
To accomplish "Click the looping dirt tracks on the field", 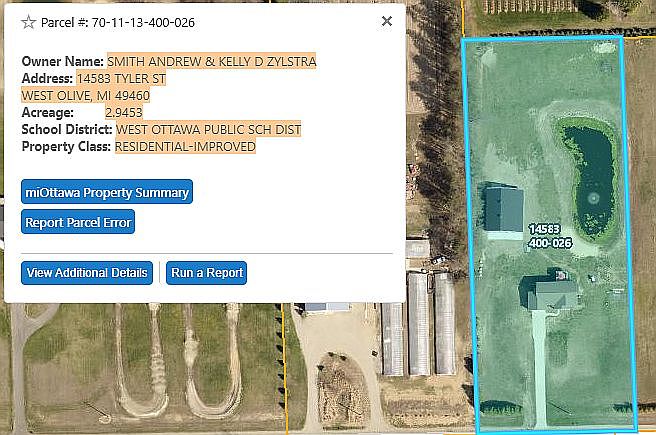I will [180, 360].
